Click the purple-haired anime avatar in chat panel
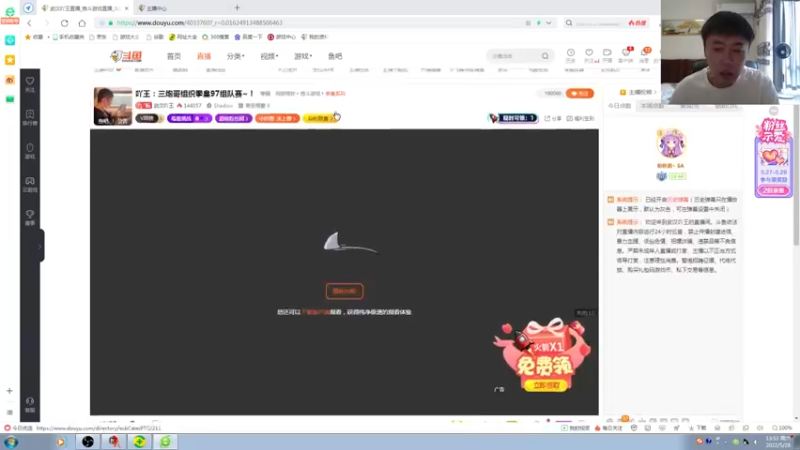Image resolution: width=800 pixels, height=450 pixels. click(670, 143)
